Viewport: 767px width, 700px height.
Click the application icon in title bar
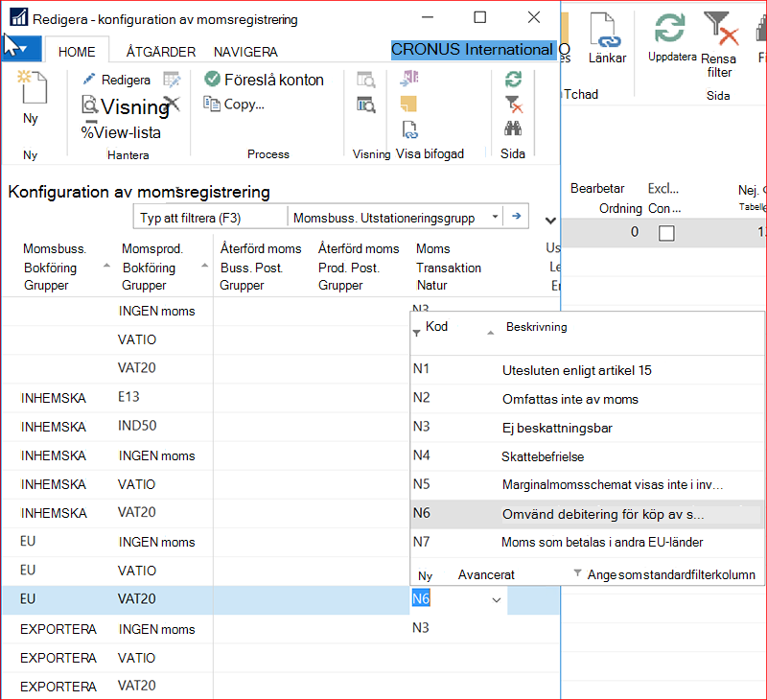18,18
